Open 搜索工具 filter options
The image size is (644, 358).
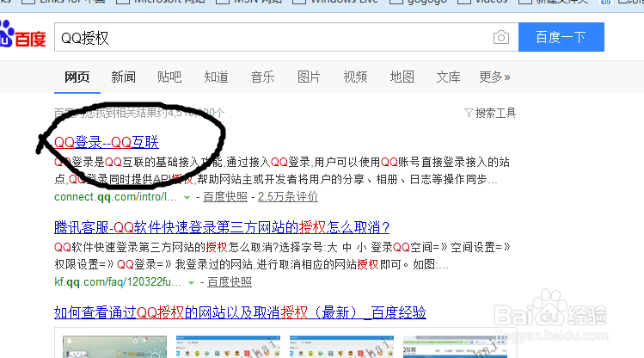tap(490, 113)
